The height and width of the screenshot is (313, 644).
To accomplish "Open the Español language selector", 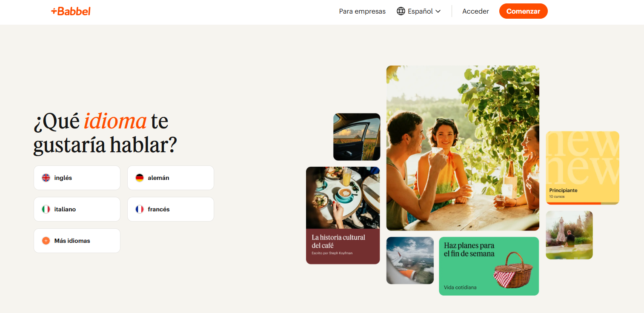I will pos(418,11).
